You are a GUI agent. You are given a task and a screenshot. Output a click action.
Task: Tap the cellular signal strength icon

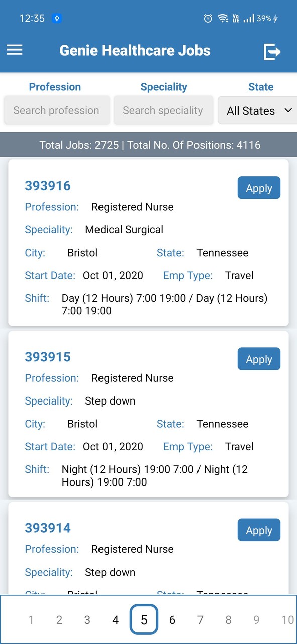click(x=248, y=18)
